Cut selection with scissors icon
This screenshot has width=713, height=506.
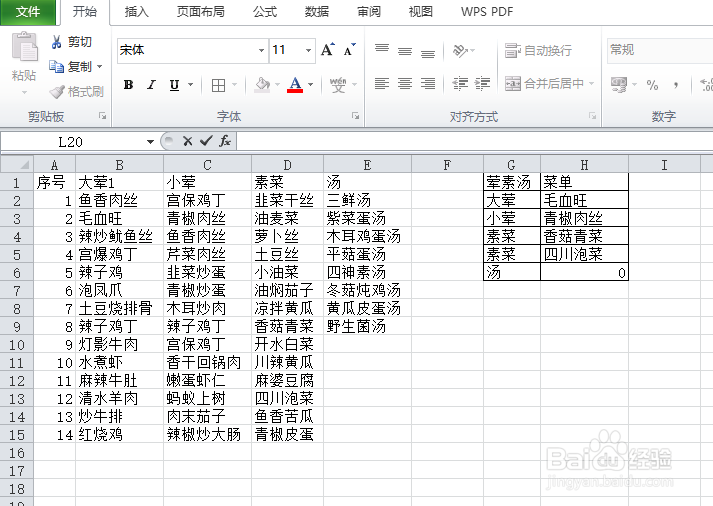click(56, 42)
